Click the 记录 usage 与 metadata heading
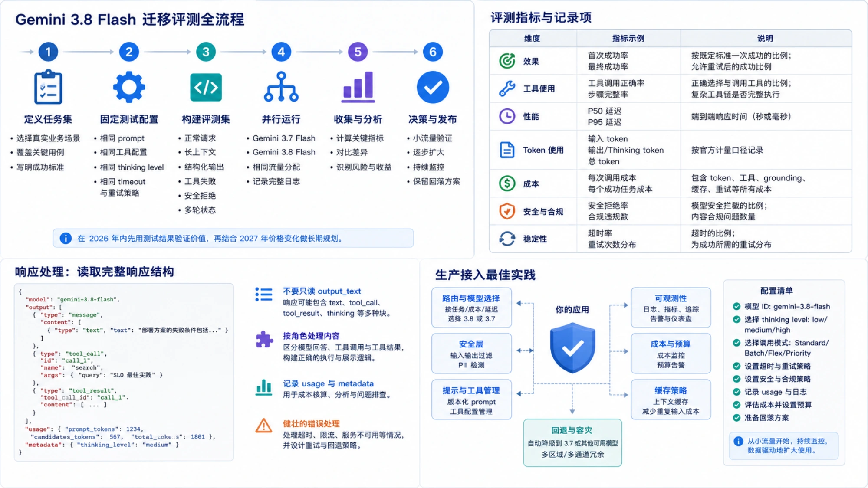This screenshot has width=868, height=488. (329, 383)
